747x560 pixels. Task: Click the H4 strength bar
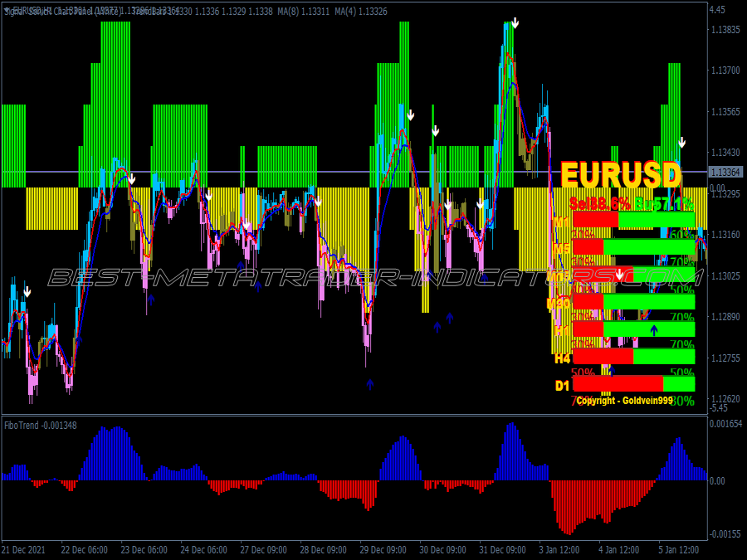pos(633,356)
